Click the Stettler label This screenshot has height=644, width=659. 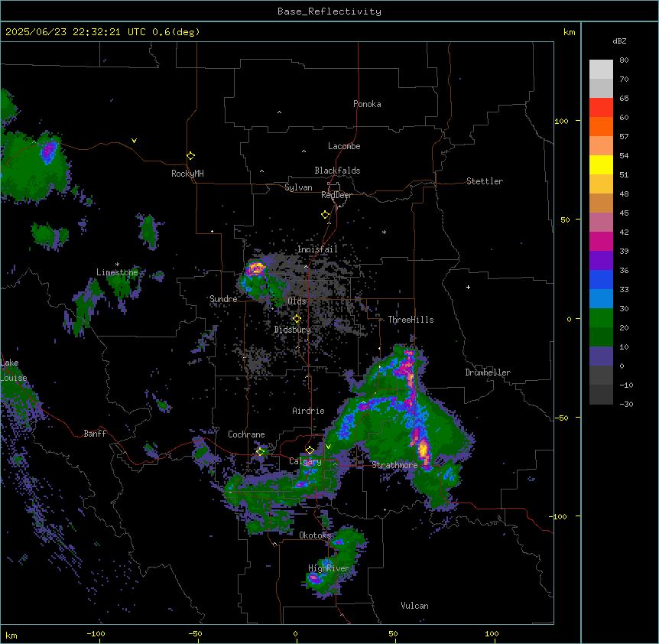coord(485,181)
